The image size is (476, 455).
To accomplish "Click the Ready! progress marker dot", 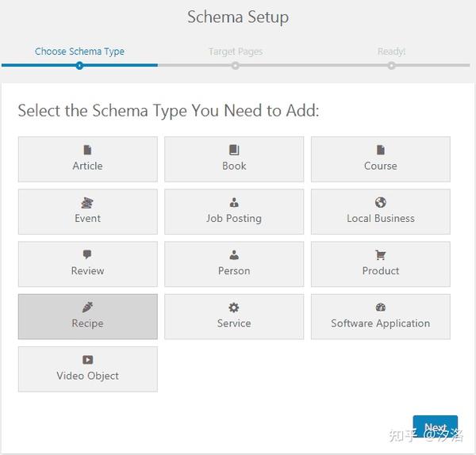I will click(x=391, y=66).
